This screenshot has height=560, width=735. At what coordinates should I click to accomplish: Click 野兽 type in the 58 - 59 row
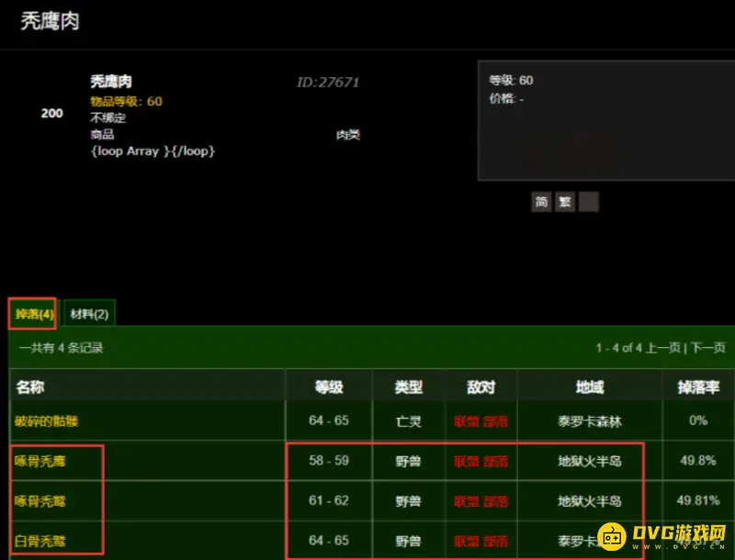(x=409, y=461)
